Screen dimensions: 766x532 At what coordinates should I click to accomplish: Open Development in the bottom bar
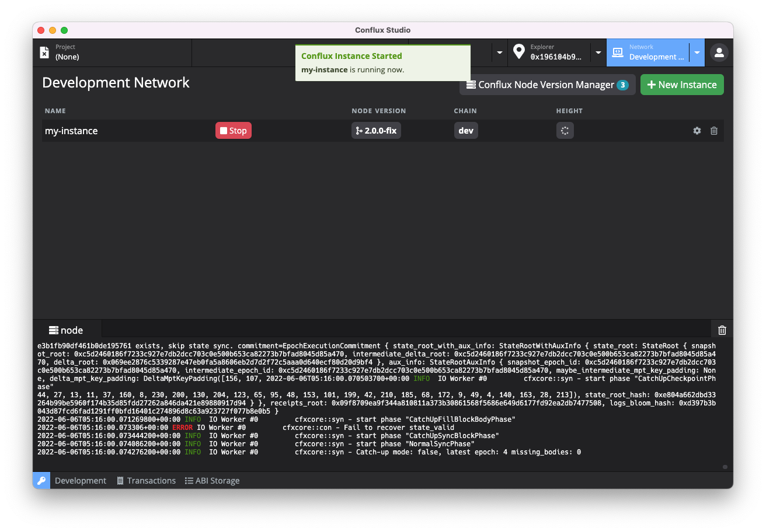pos(81,481)
